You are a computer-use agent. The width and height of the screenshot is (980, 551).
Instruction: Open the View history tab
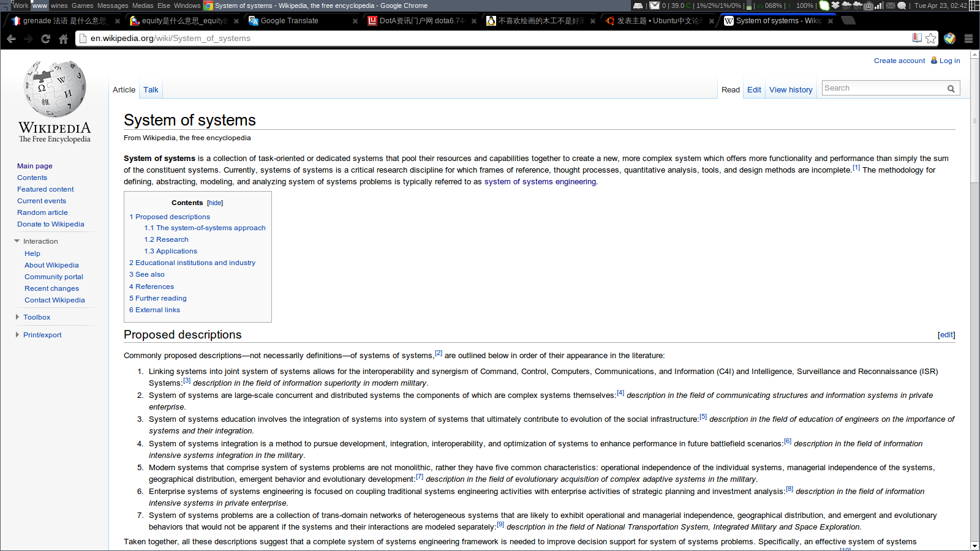(x=791, y=89)
